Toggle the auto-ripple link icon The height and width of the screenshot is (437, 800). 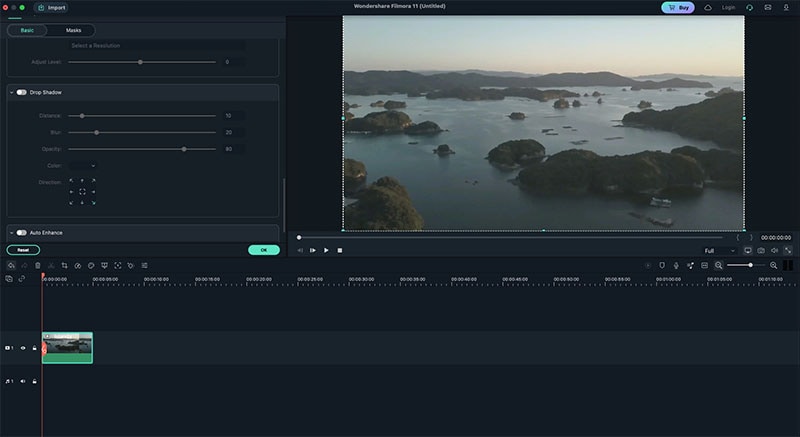(x=22, y=278)
